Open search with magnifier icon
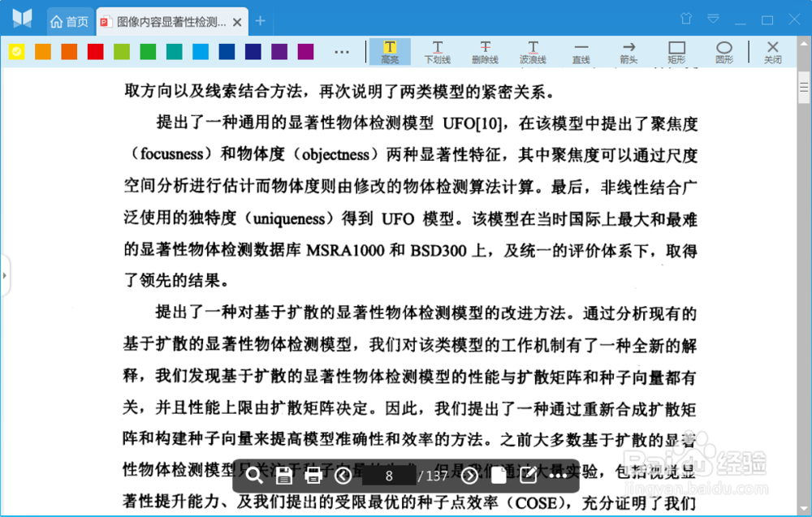This screenshot has width=812, height=517. [254, 475]
